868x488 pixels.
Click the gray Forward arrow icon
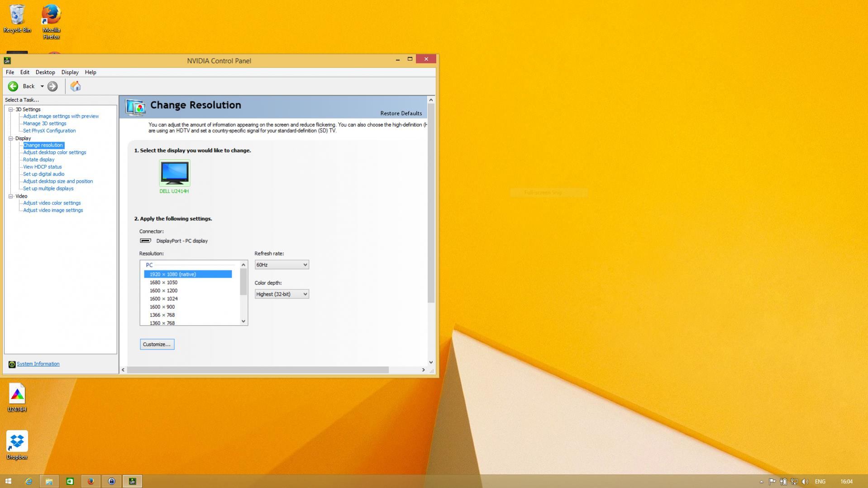(52, 86)
